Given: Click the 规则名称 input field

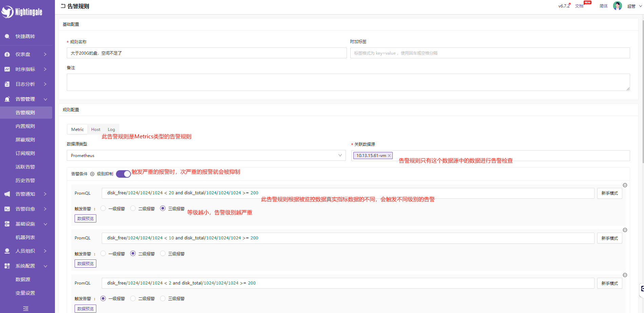Looking at the screenshot, I should (x=207, y=53).
